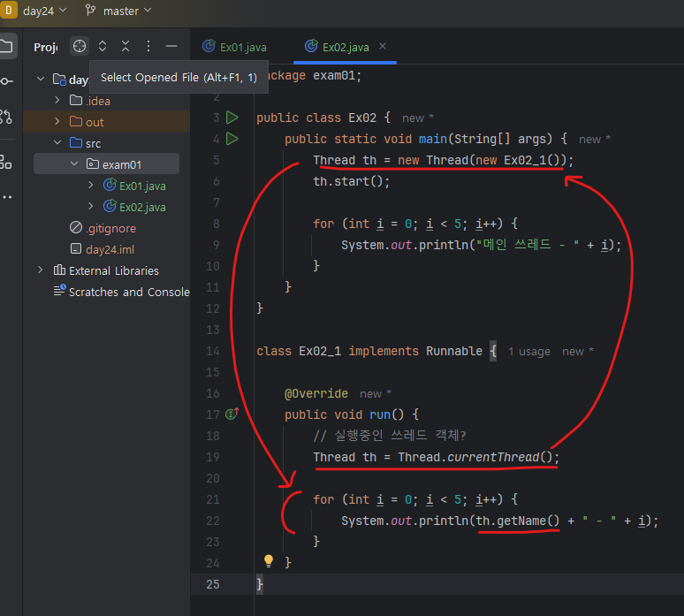Select Ex02.java in the project tree
684x616 pixels.
[142, 207]
